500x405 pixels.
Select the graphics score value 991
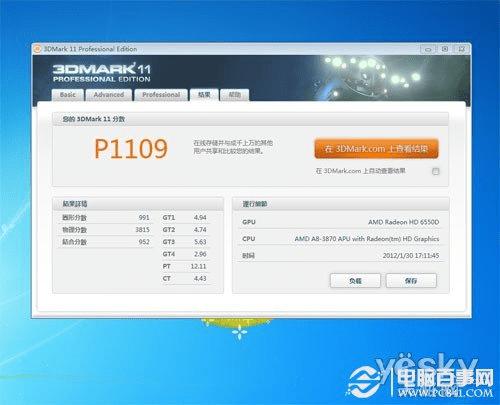tap(144, 217)
